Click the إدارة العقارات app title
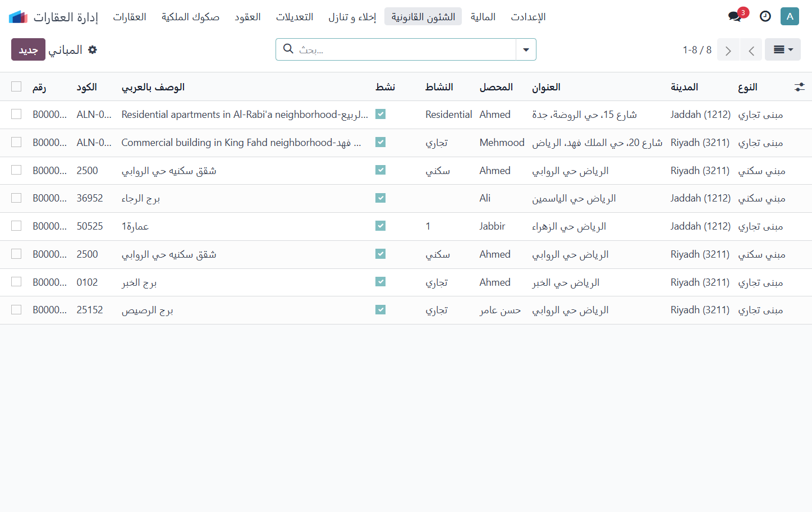Viewport: 812px width, 512px height. (x=66, y=17)
